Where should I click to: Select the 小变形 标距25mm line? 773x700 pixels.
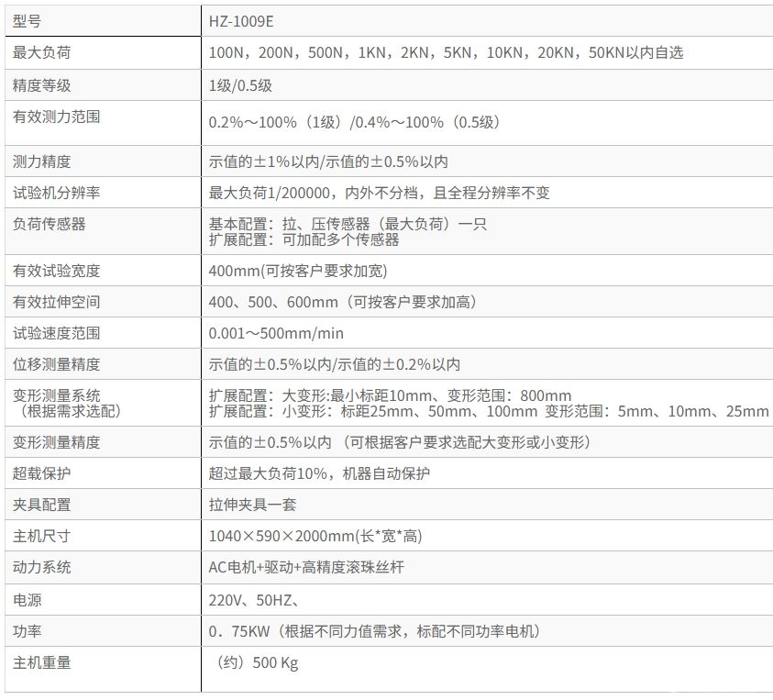point(489,411)
